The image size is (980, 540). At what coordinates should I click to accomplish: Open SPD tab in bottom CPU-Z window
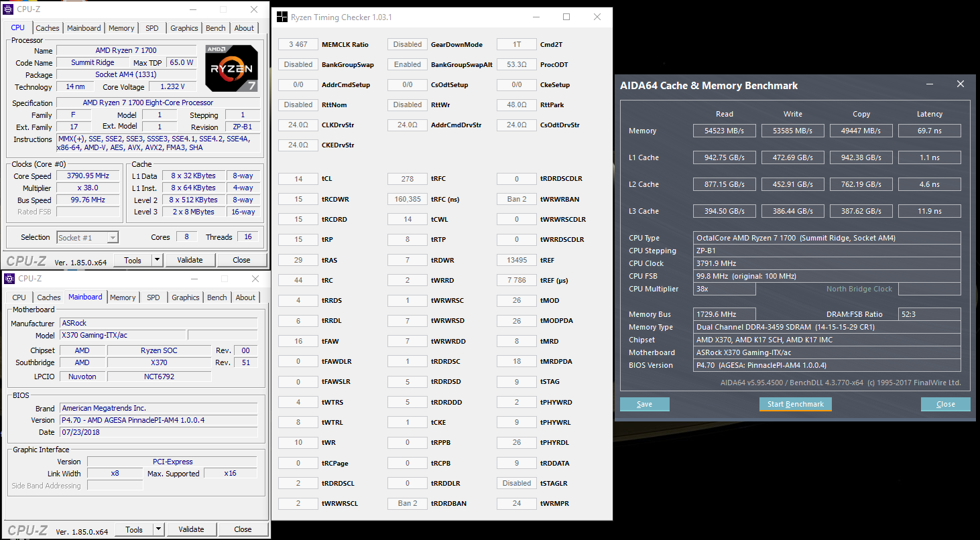(x=154, y=297)
